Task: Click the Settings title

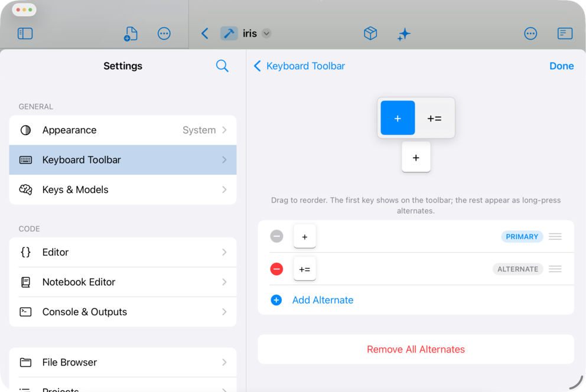Action: (123, 66)
